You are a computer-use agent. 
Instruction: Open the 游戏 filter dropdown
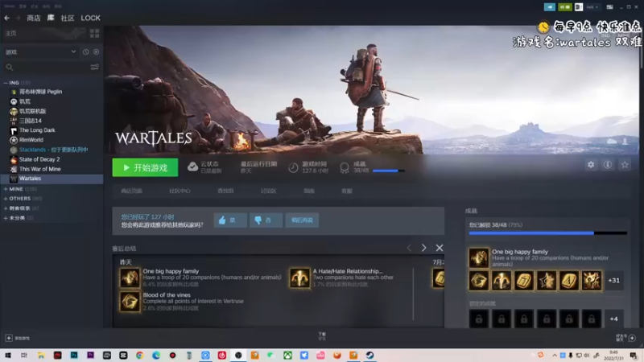[x=40, y=52]
